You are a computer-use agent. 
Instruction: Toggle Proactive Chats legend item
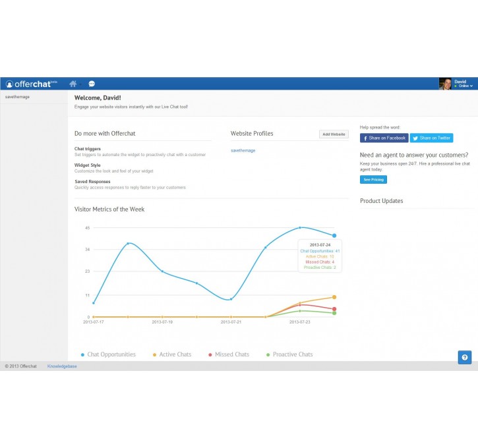tap(289, 354)
